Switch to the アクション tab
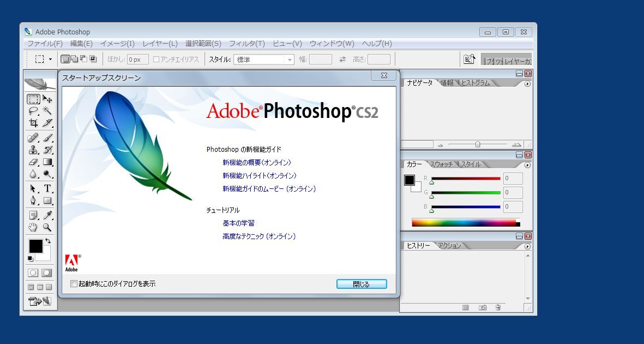 point(450,246)
